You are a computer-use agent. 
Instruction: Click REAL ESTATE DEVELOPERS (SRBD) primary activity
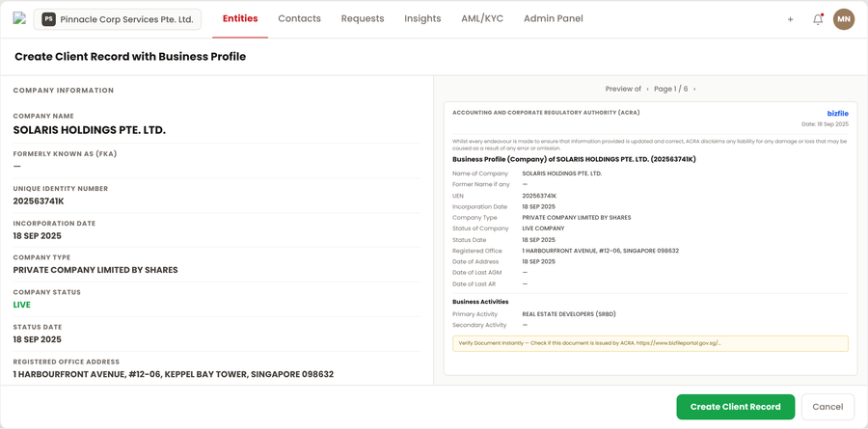(569, 314)
